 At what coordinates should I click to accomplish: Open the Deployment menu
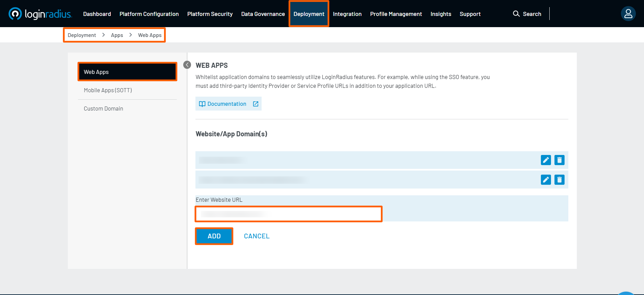coord(309,14)
